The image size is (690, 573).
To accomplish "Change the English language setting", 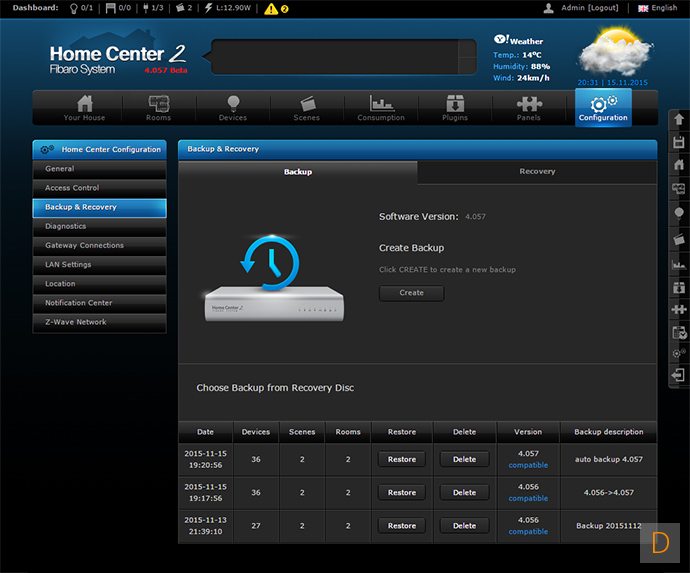I will 657,8.
